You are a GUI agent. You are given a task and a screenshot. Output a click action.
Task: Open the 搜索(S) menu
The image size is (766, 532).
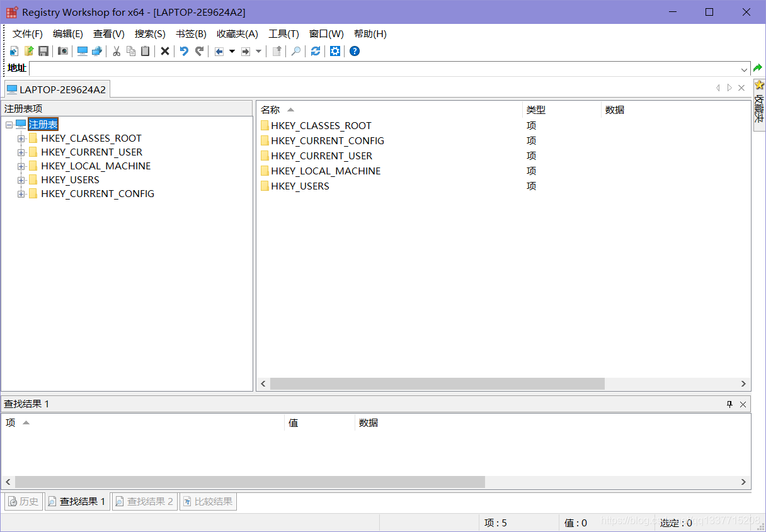click(150, 34)
